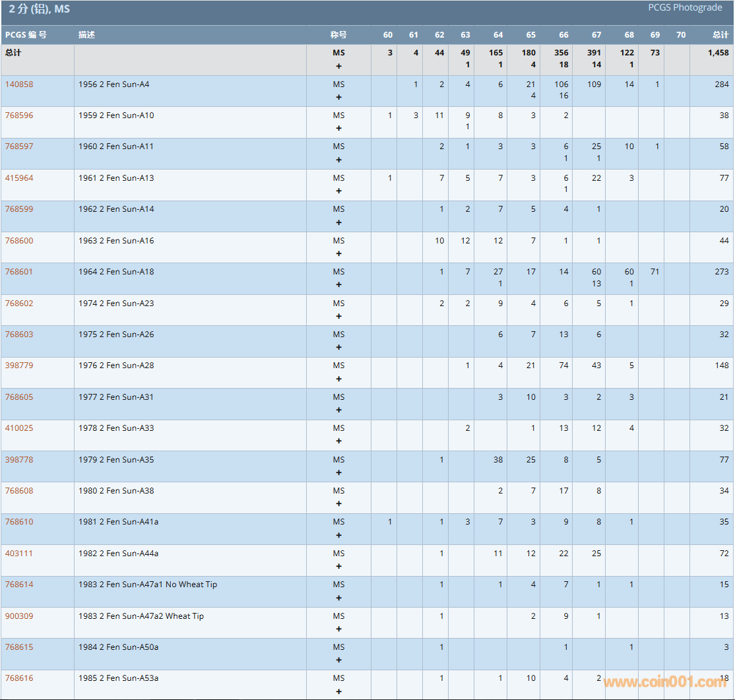Open the PCGS Photograde link

(685, 8)
